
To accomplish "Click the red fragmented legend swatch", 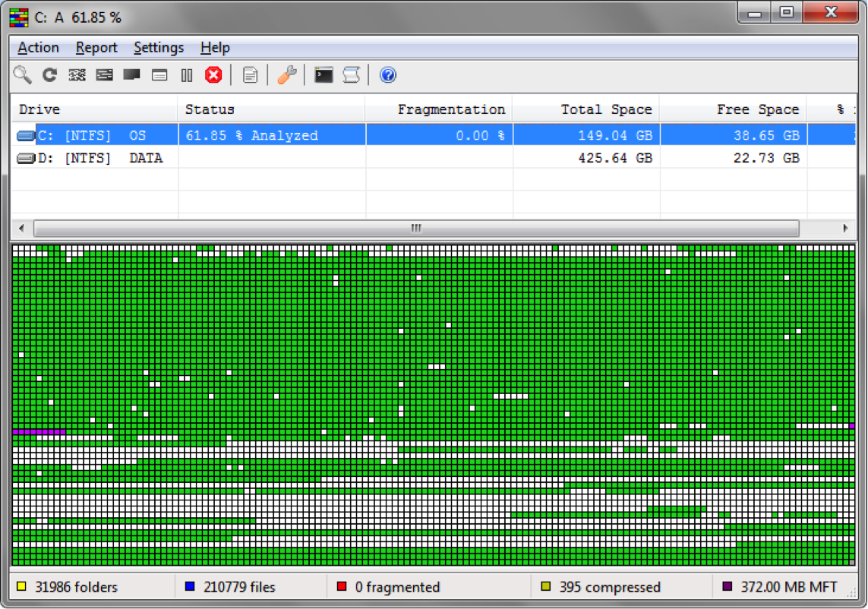I will [342, 587].
